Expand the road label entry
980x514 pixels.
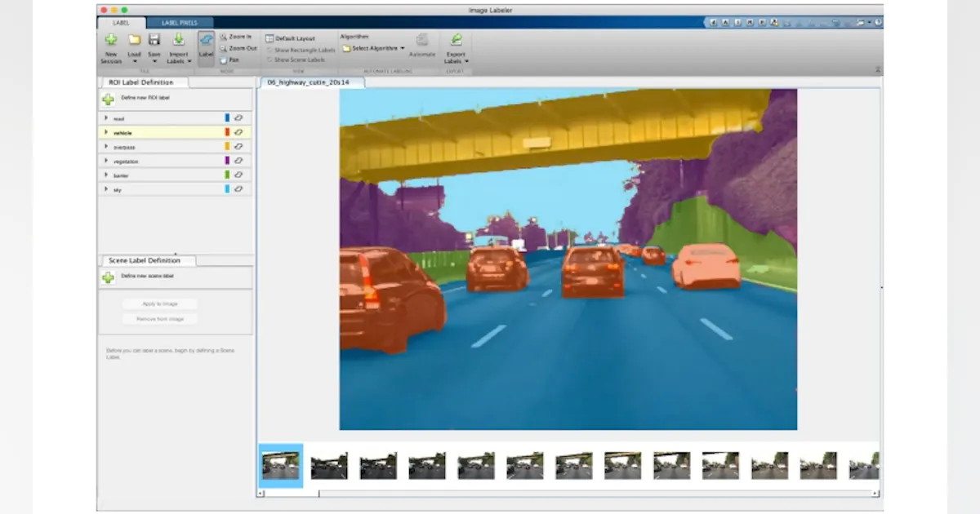point(105,118)
